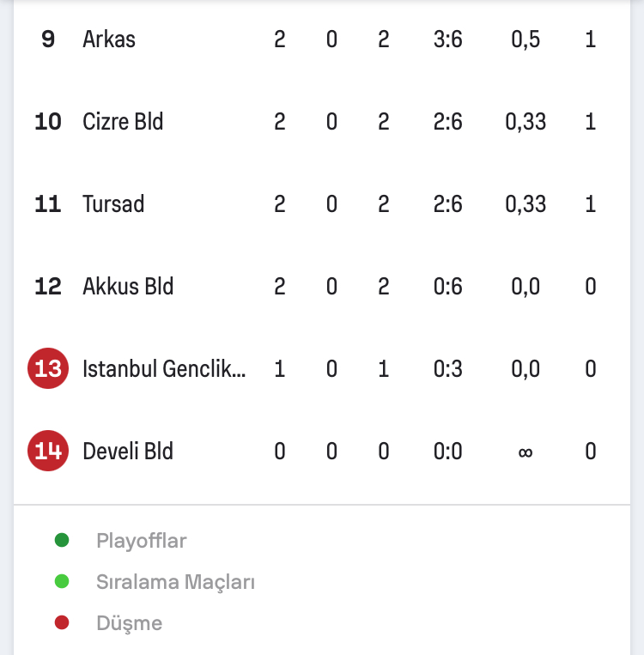Click the red rank 14 badge
The width and height of the screenshot is (644, 655).
48,451
